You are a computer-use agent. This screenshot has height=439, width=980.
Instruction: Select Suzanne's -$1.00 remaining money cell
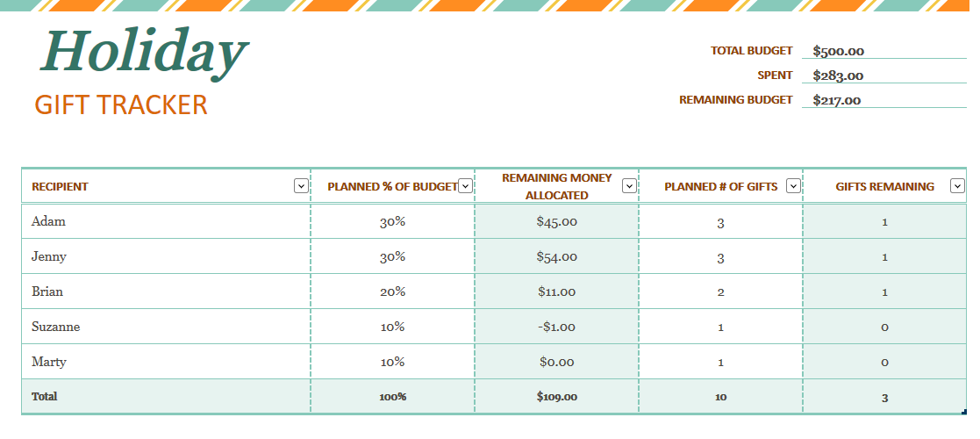point(557,327)
